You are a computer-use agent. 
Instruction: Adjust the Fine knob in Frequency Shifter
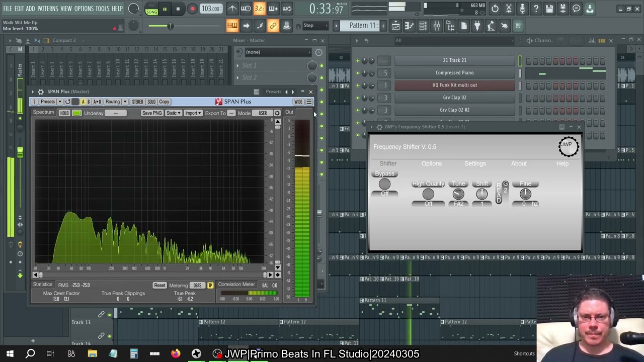525,194
